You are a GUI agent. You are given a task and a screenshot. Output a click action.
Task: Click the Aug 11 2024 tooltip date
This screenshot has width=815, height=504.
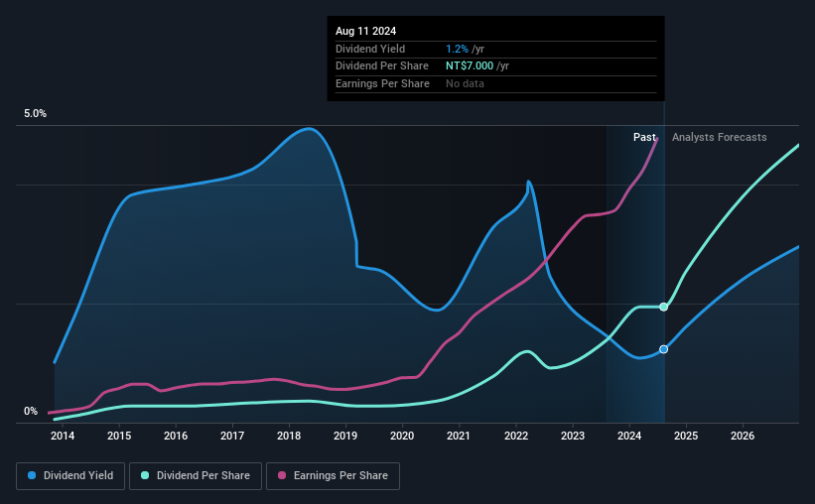tap(366, 31)
